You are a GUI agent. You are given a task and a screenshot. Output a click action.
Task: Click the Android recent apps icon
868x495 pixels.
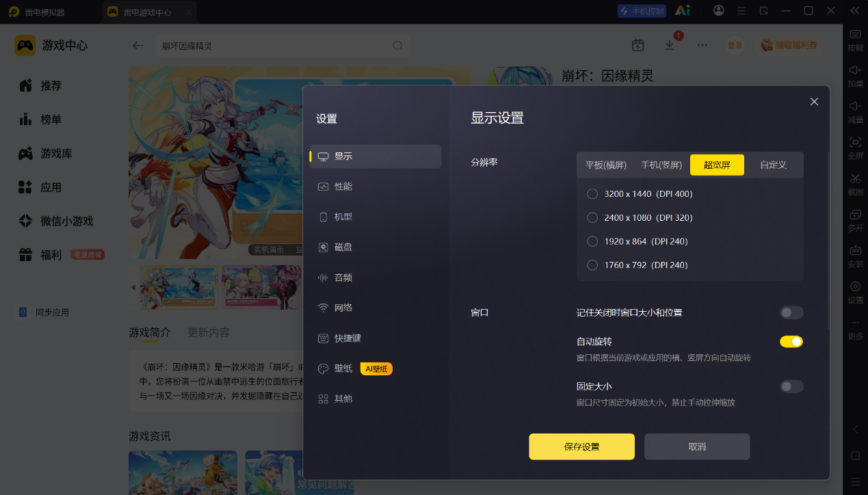(x=855, y=481)
